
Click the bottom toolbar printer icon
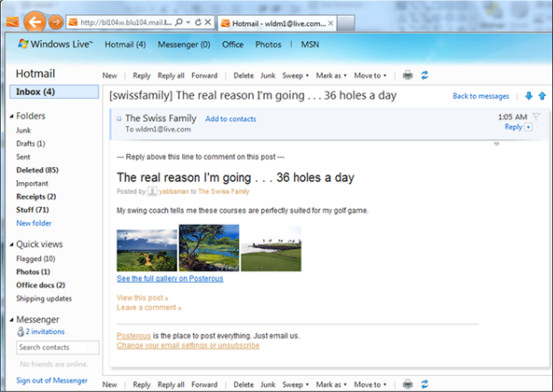tap(408, 384)
